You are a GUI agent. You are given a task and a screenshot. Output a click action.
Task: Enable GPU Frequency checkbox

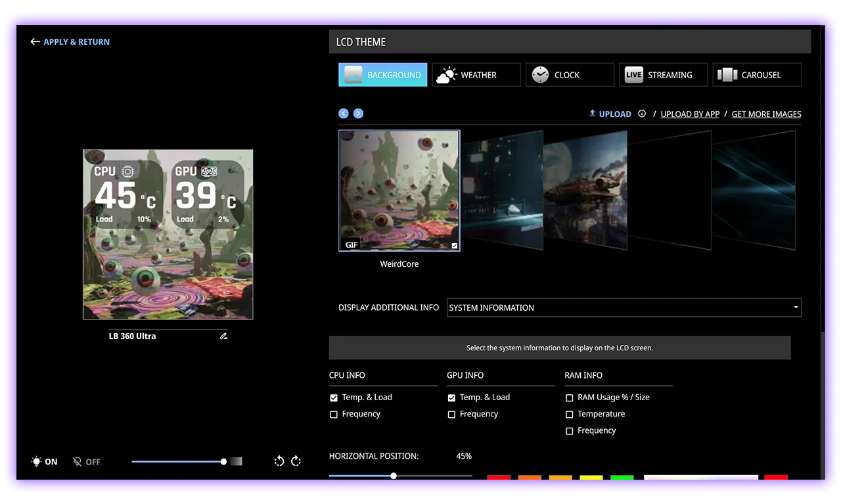pyautogui.click(x=451, y=415)
